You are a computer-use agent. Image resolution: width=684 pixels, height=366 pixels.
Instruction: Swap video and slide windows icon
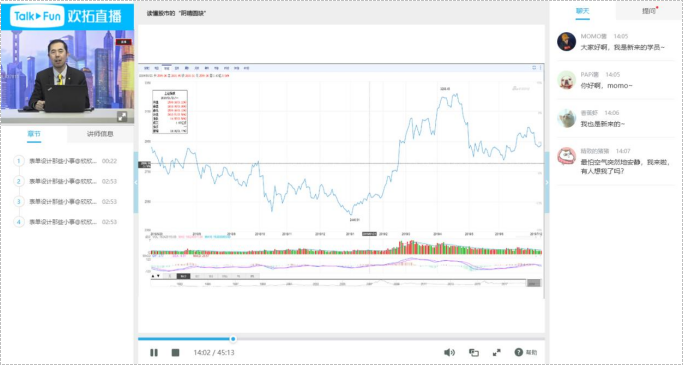[474, 352]
